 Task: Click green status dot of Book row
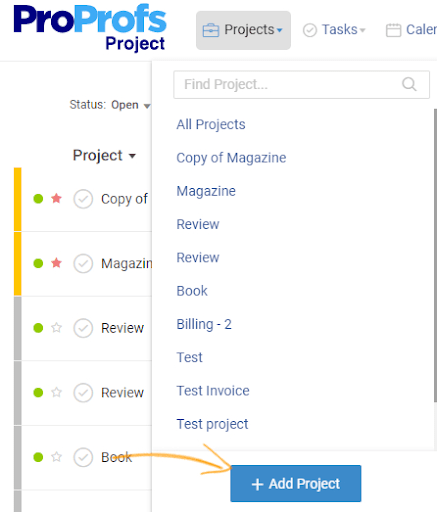point(38,457)
